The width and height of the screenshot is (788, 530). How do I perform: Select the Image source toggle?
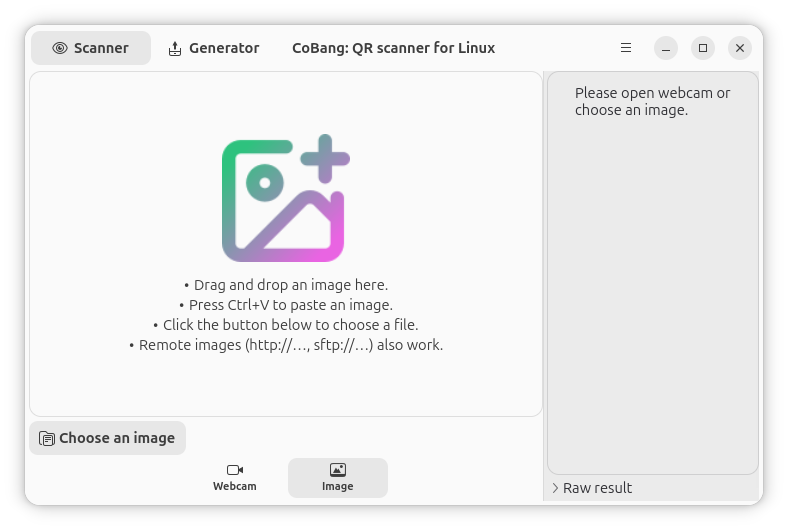[x=338, y=478]
